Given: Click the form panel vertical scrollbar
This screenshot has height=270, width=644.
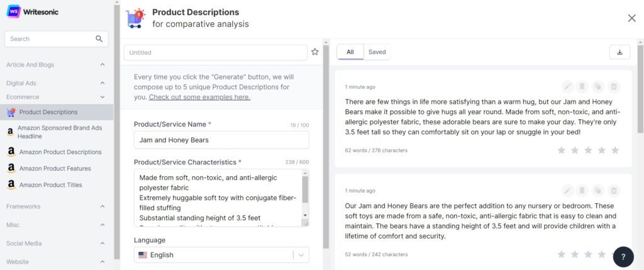Looking at the screenshot, I should (x=326, y=146).
